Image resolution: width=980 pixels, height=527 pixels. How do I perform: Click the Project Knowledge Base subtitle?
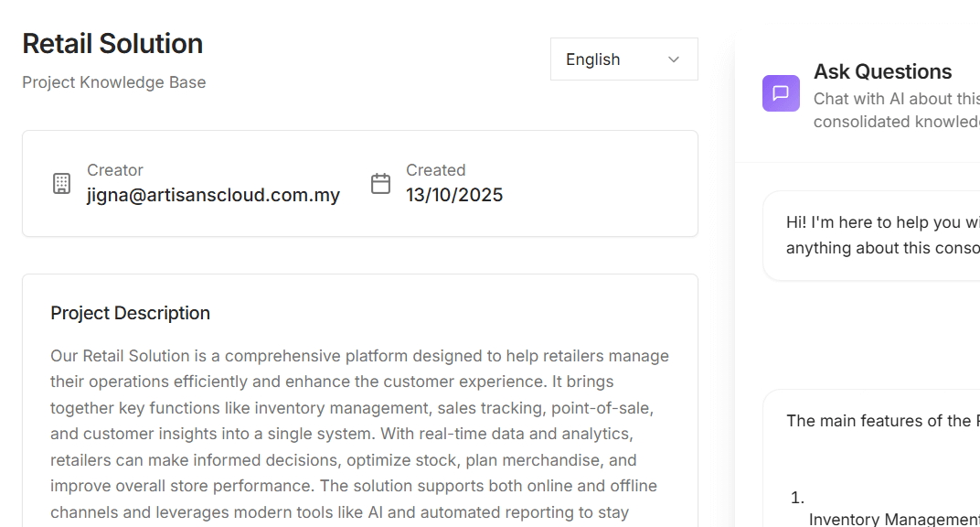coord(113,82)
